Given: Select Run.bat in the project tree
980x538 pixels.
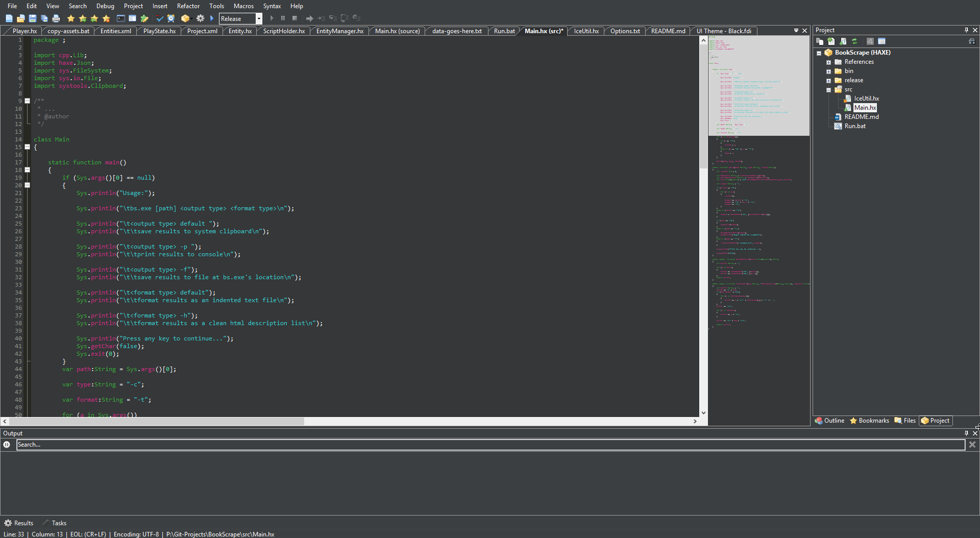Looking at the screenshot, I should pyautogui.click(x=855, y=126).
